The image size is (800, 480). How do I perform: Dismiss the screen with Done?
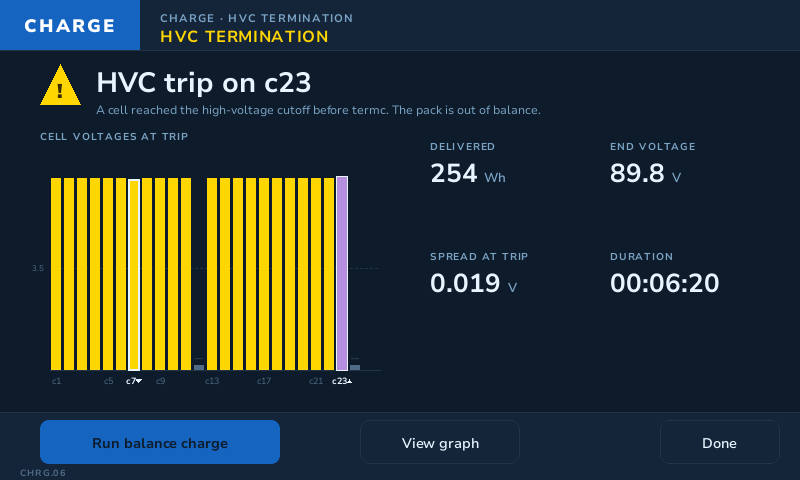[719, 442]
